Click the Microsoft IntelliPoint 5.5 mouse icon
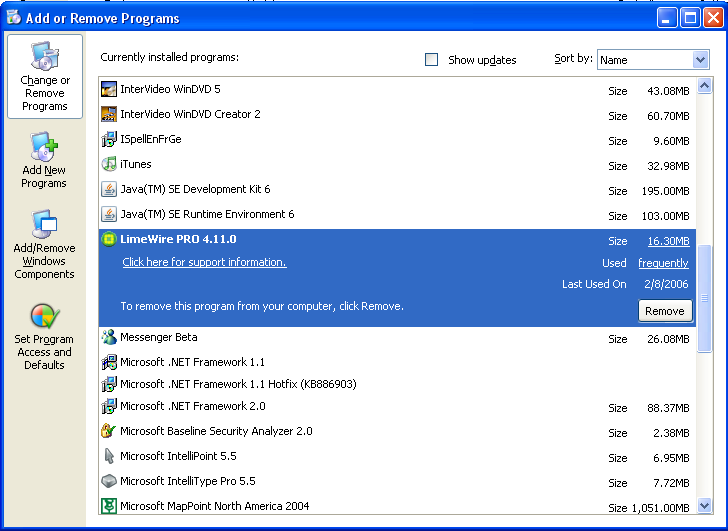Screen dimensions: 728x531 110,456
